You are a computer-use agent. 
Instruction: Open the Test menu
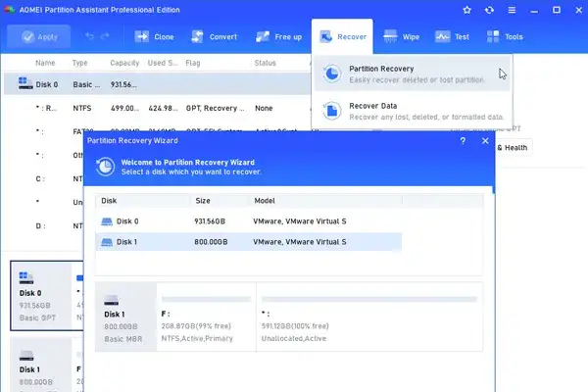(x=452, y=37)
